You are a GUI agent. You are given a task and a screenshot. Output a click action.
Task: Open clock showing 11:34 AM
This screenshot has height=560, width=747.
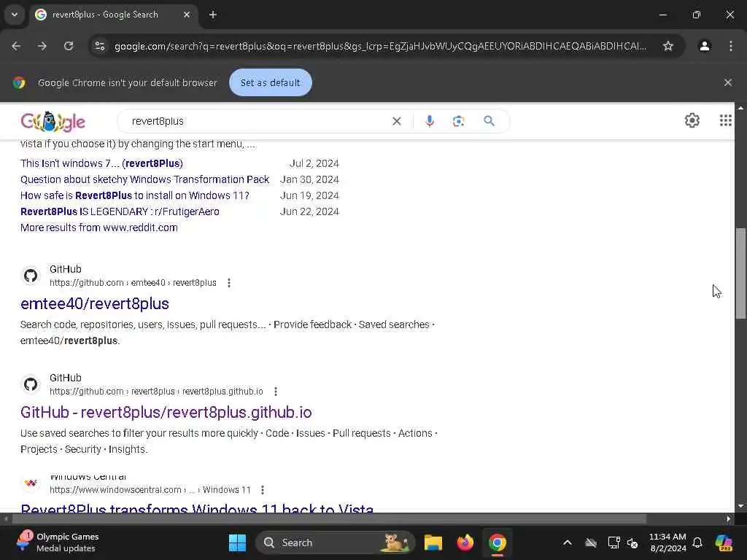[x=668, y=542]
